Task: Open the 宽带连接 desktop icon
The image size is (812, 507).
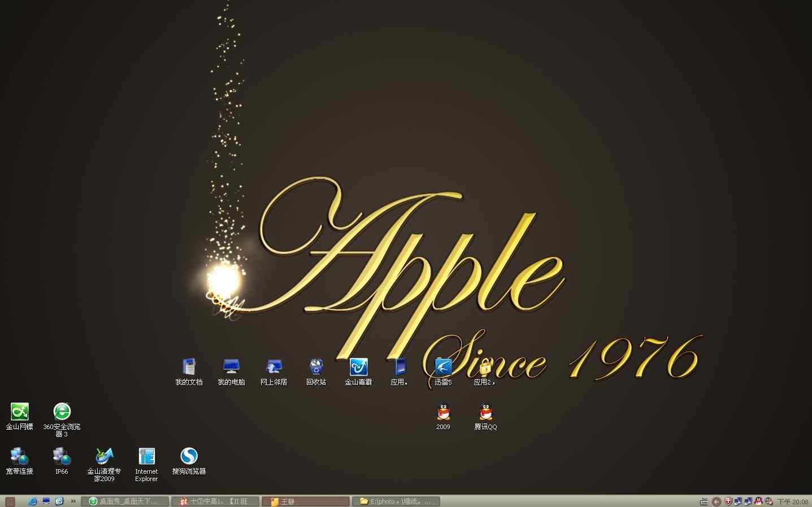Action: click(20, 461)
